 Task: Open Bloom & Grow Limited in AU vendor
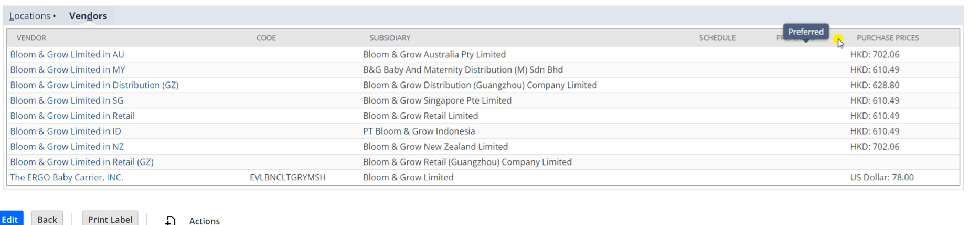(67, 54)
